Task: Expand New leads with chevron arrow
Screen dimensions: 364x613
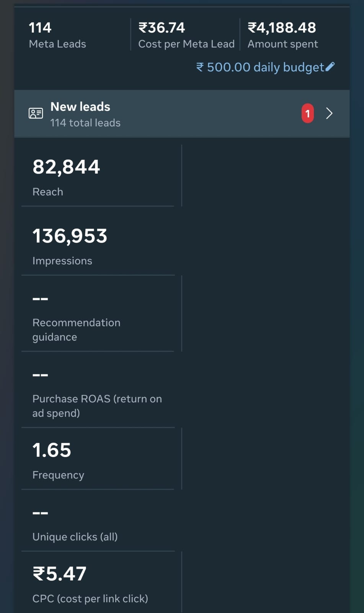Action: (329, 113)
